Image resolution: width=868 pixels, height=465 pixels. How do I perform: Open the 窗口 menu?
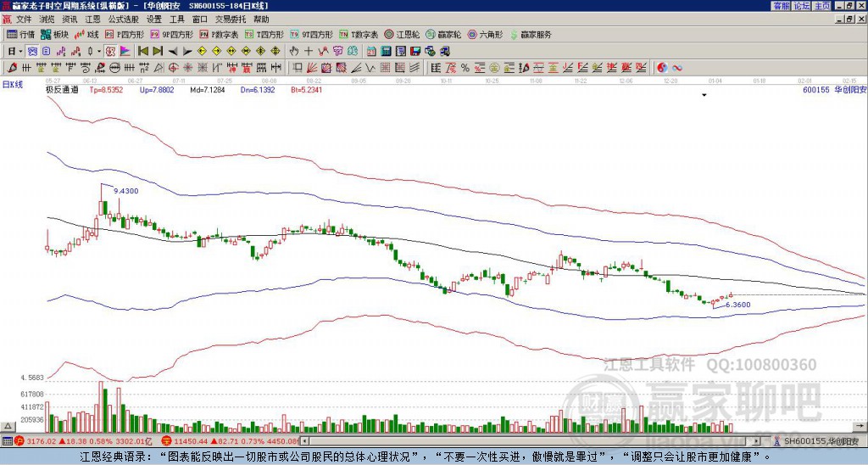tap(200, 20)
